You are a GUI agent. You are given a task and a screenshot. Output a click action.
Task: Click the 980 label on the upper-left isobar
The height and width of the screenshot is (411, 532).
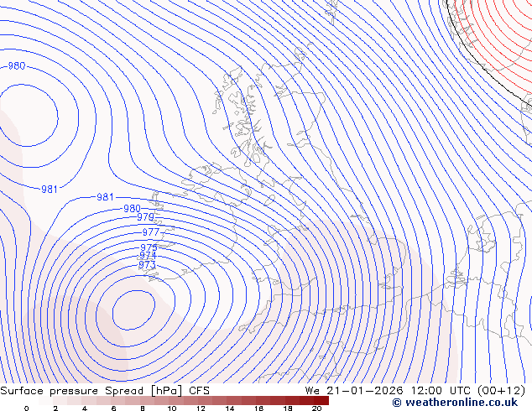coord(17,65)
